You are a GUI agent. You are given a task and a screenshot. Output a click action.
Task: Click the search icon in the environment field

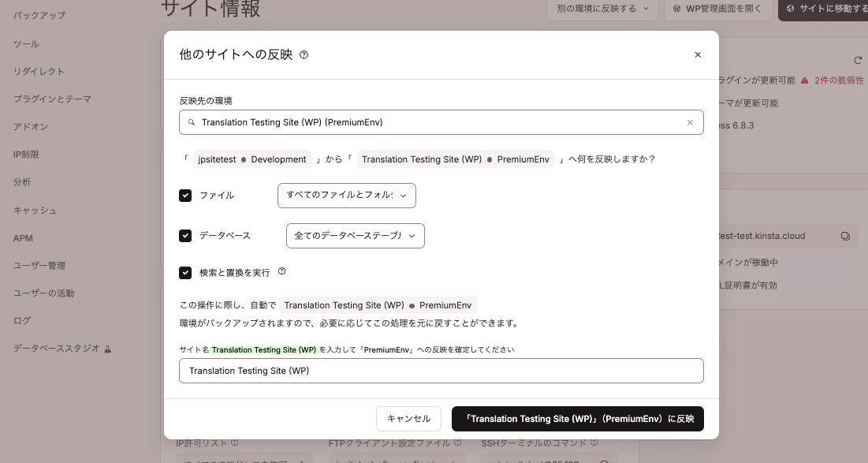192,122
